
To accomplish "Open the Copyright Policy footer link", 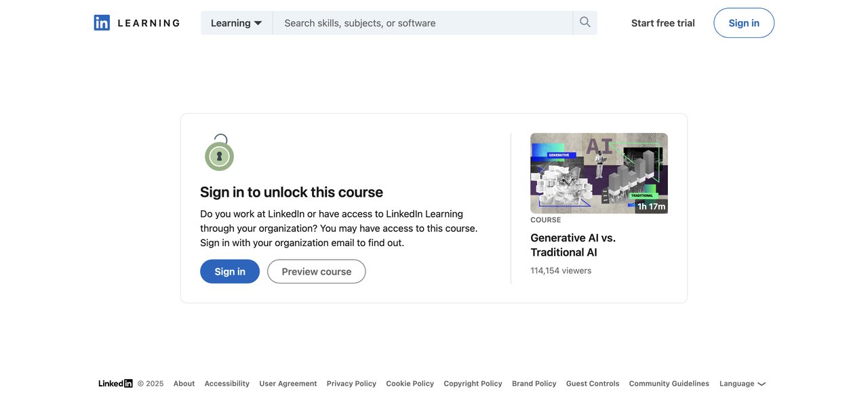I will coord(473,384).
